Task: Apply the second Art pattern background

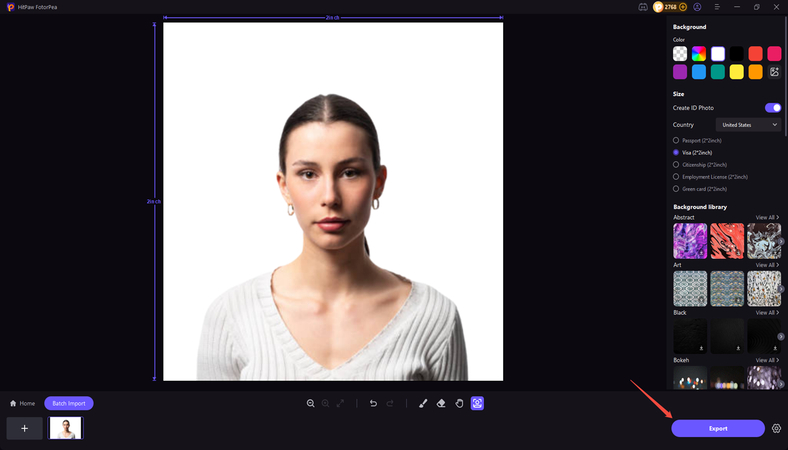Action: click(x=727, y=289)
